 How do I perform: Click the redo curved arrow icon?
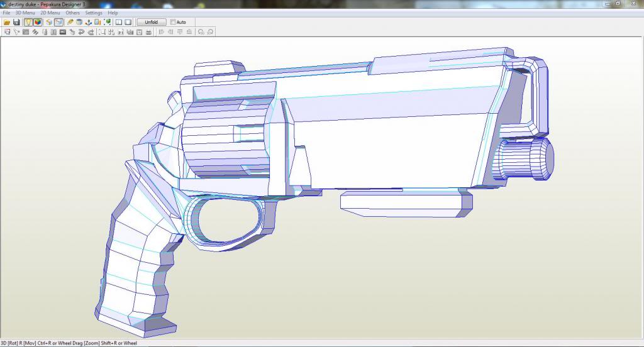[91, 32]
